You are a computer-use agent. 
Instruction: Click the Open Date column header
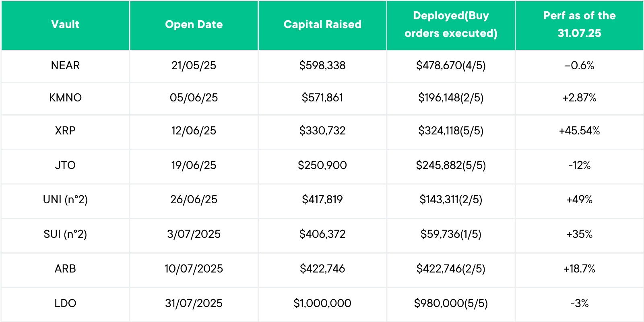194,25
